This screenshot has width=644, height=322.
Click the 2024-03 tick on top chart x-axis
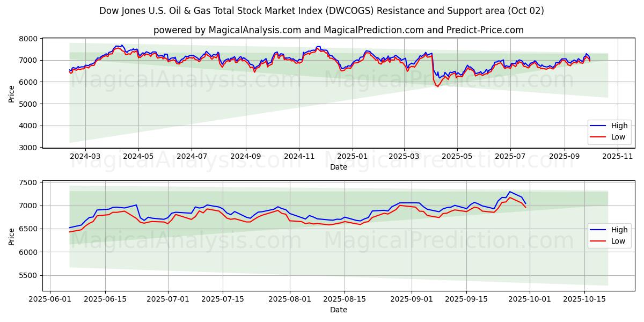pos(85,156)
